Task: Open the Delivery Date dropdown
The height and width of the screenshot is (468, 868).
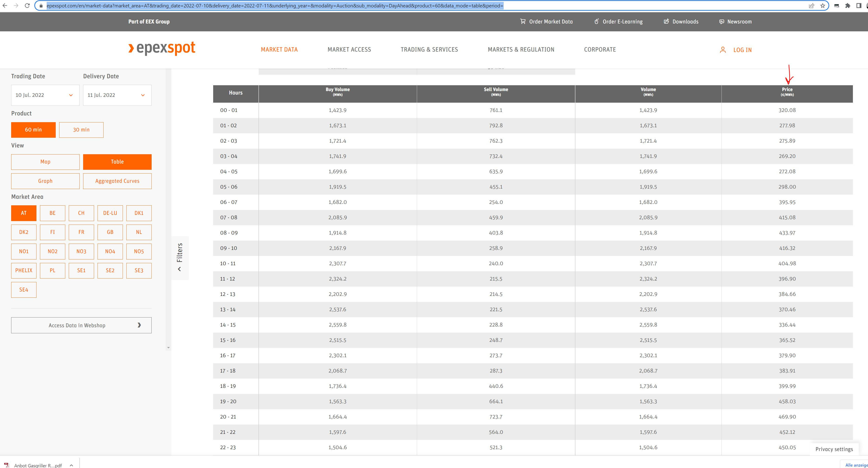Action: point(117,95)
